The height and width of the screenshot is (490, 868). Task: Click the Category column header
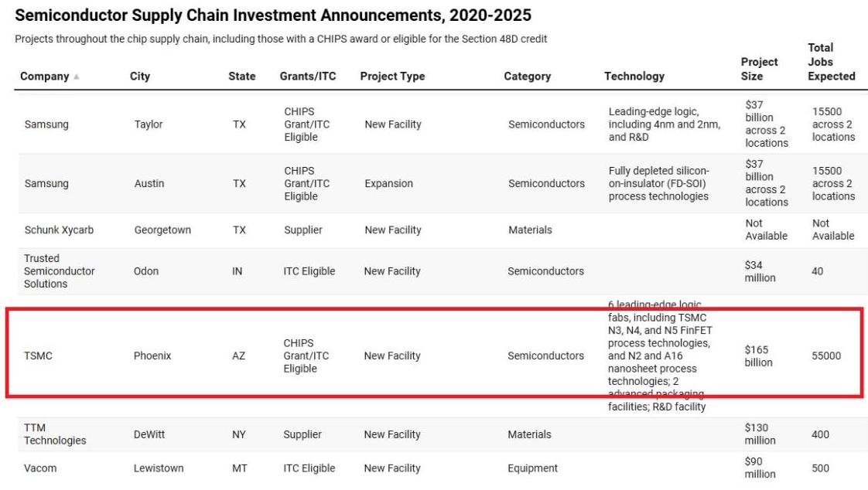coord(527,76)
